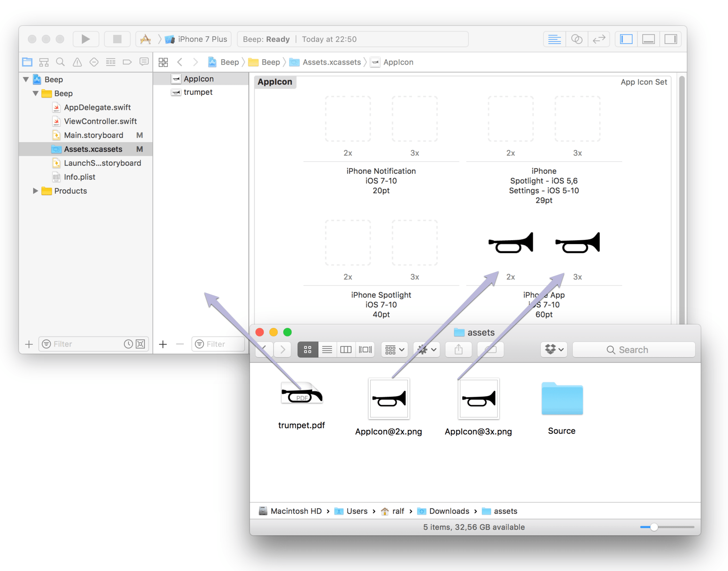The width and height of the screenshot is (728, 571).
Task: Click the Finder Search field
Action: 633,350
